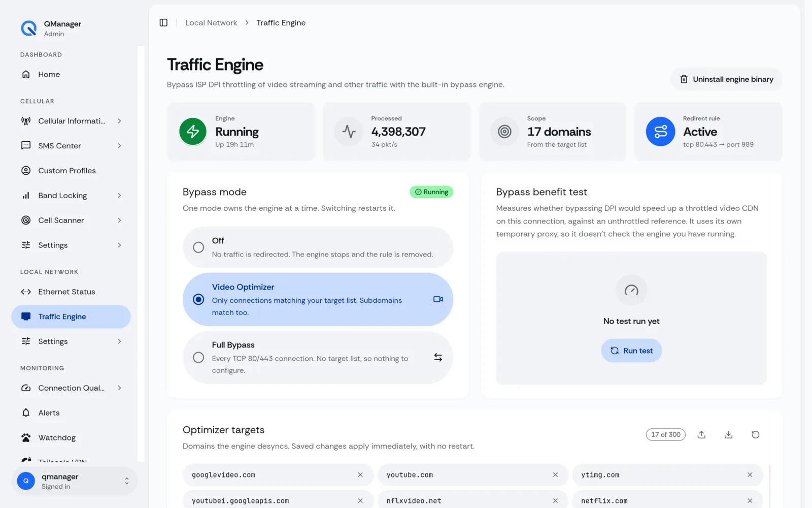Click the green Running status badge
The image size is (812, 508).
[x=431, y=192]
